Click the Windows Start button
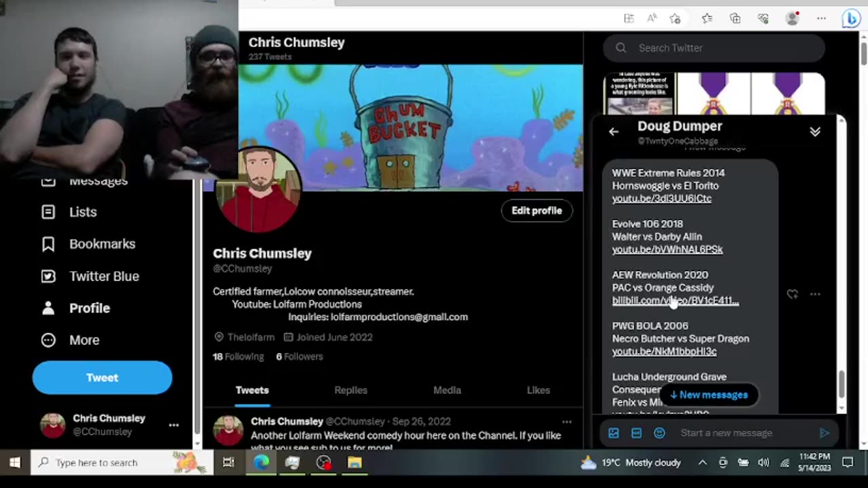Image resolution: width=868 pixels, height=488 pixels. 14,463
